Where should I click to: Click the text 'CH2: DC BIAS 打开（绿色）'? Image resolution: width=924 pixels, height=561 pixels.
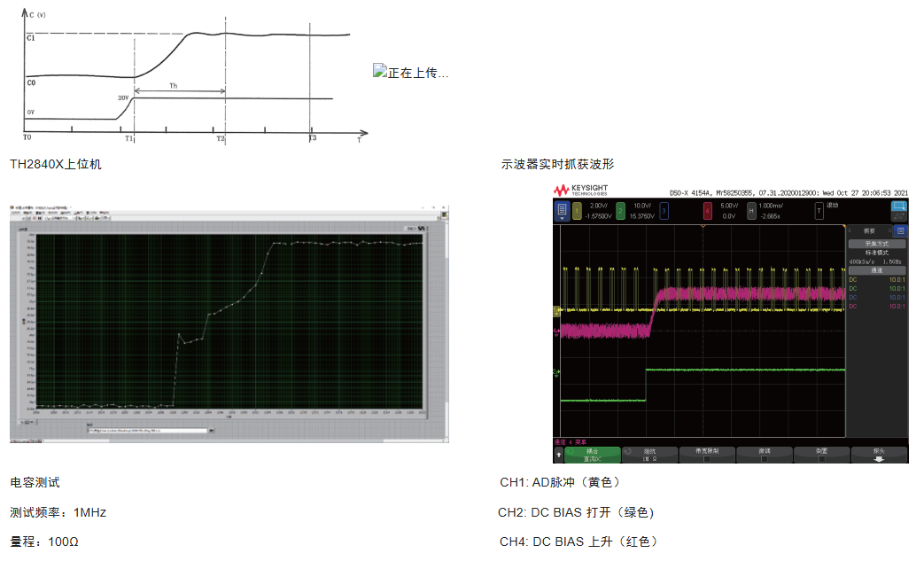(577, 512)
